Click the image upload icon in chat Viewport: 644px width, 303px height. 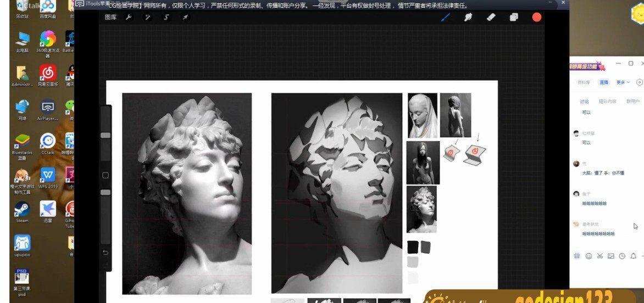pyautogui.click(x=610, y=256)
